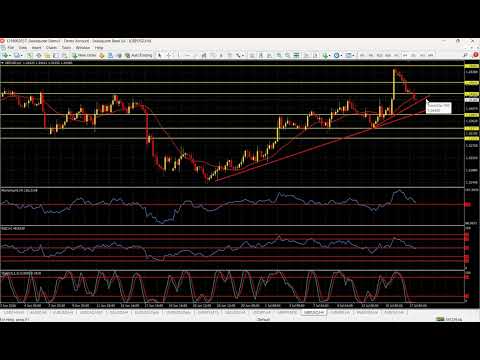The width and height of the screenshot is (480, 360).
Task: Select the M15 timeframe button
Action: (x=379, y=55)
